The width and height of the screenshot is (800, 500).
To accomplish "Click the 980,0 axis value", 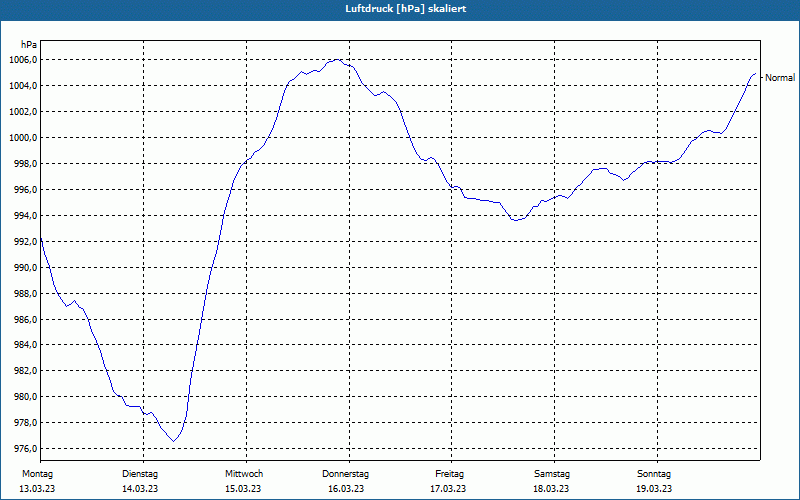I will (25, 396).
